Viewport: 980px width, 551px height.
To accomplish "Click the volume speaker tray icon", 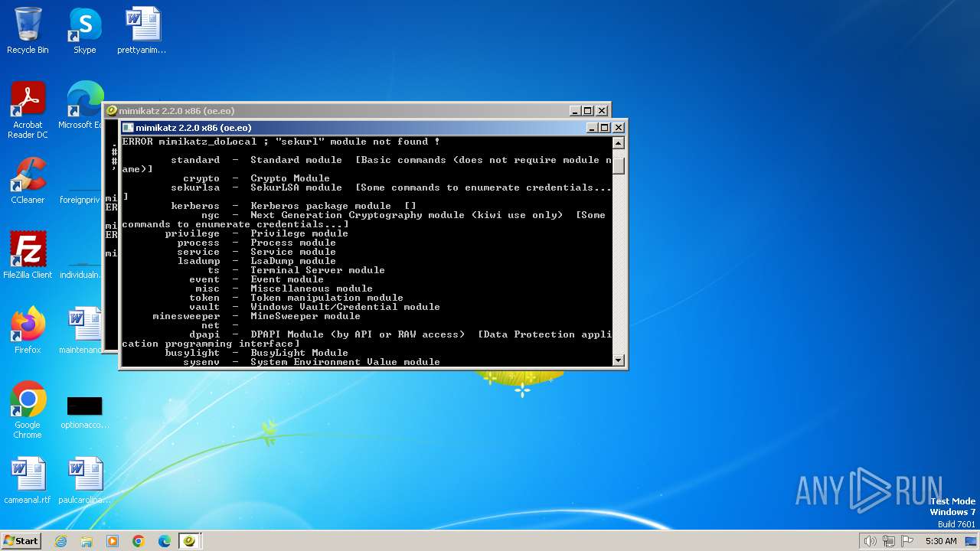I will click(870, 541).
